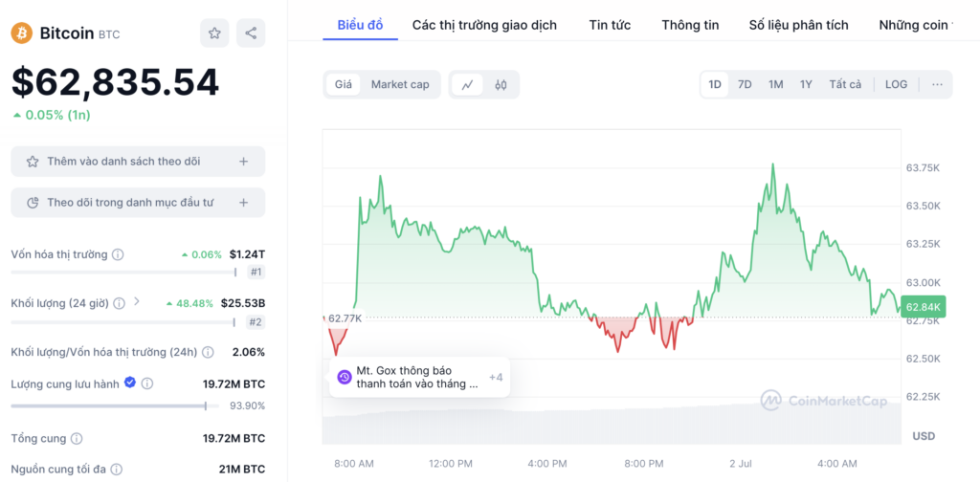Switch to candlestick chart icon
Screen dimensions: 980x482
click(501, 85)
